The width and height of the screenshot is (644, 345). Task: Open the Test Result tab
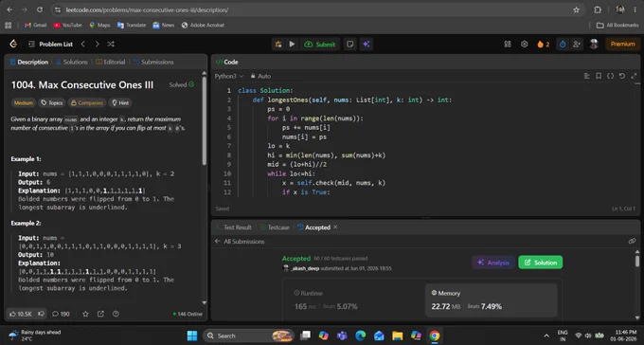(x=233, y=227)
